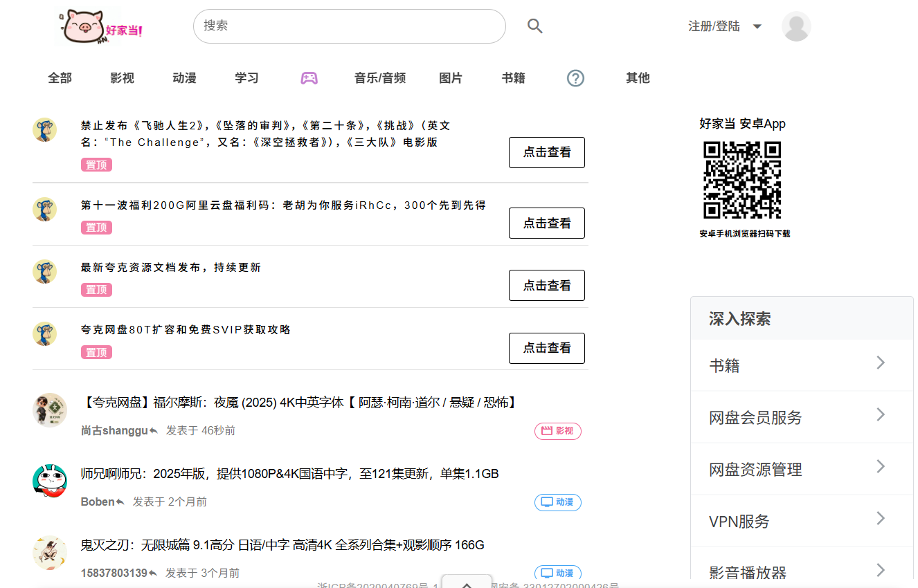Click the 注册/登陆 link
Screen dimensions: 918x588
[x=714, y=26]
